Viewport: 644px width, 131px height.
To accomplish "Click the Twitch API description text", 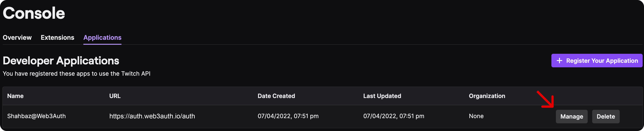I will [x=77, y=73].
